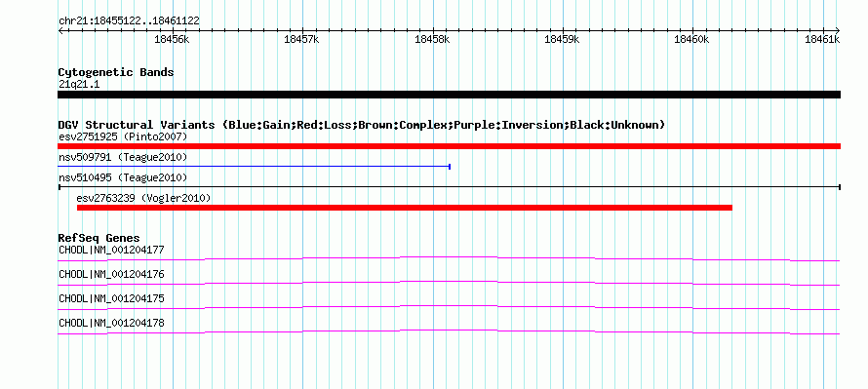This screenshot has width=868, height=389.
Task: Click the nsv509791 (Teague2010) label
Action: [x=124, y=158]
